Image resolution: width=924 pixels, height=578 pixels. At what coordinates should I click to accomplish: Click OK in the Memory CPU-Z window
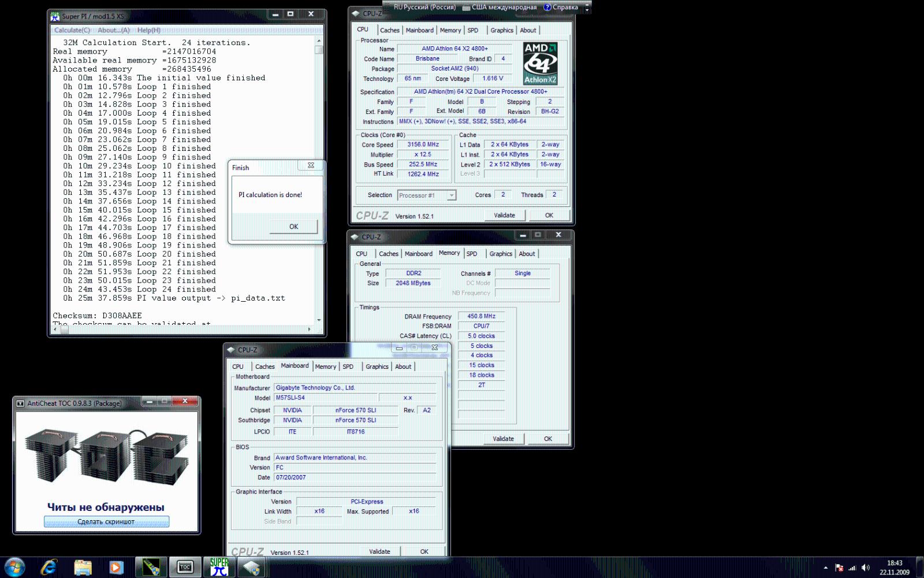(x=548, y=439)
